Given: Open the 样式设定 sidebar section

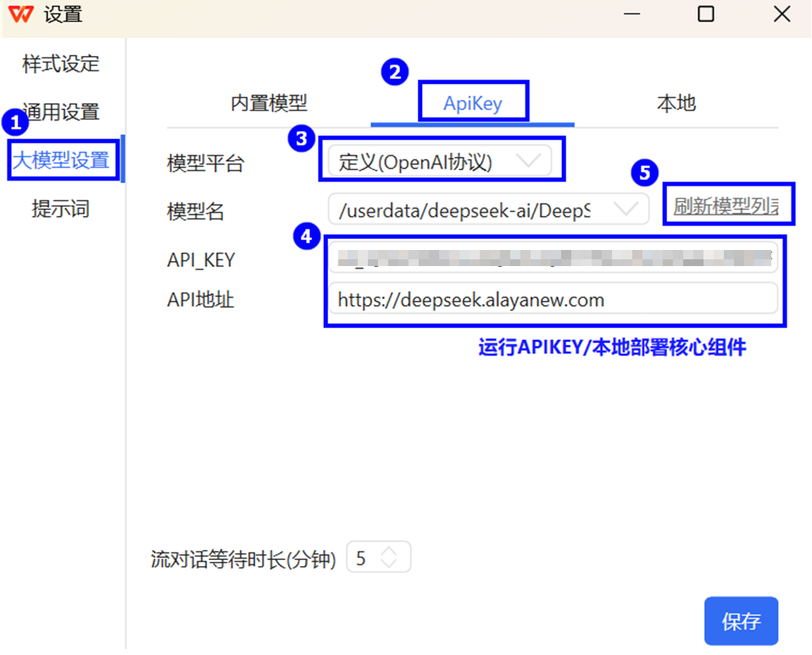Looking at the screenshot, I should click(x=61, y=64).
